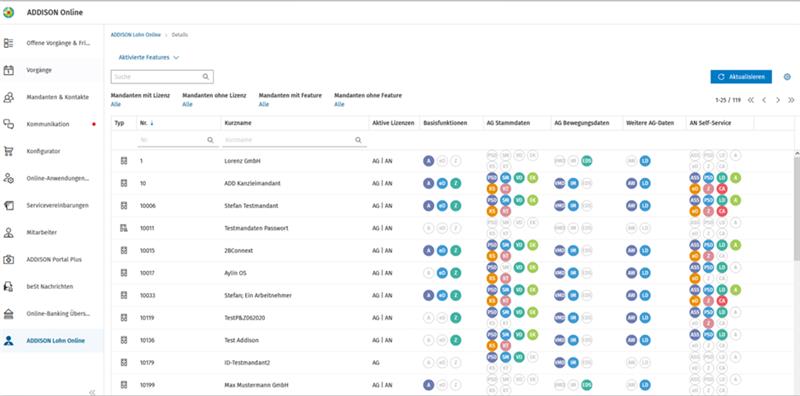This screenshot has width=800, height=396.
Task: Toggle Basisfunktionen Z badge for Test Addison
Action: click(456, 340)
